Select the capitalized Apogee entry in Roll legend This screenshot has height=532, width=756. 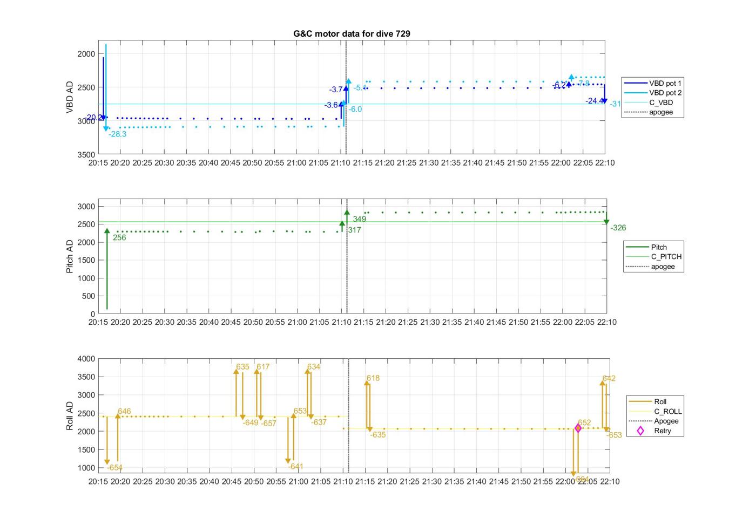[655, 421]
